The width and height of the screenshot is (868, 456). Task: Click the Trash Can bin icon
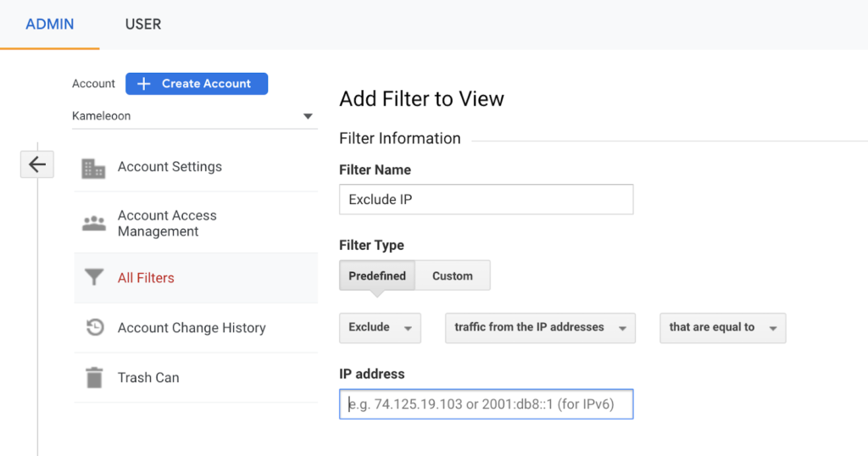pos(95,377)
